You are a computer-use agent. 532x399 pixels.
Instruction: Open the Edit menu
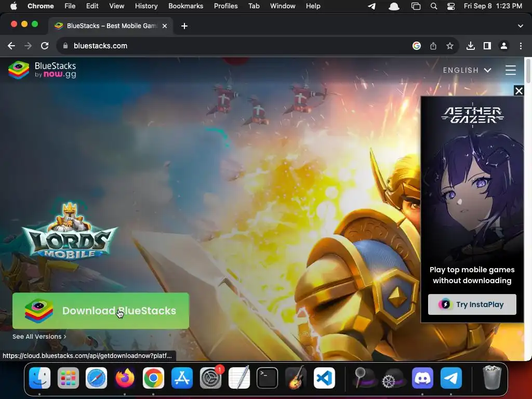92,6
